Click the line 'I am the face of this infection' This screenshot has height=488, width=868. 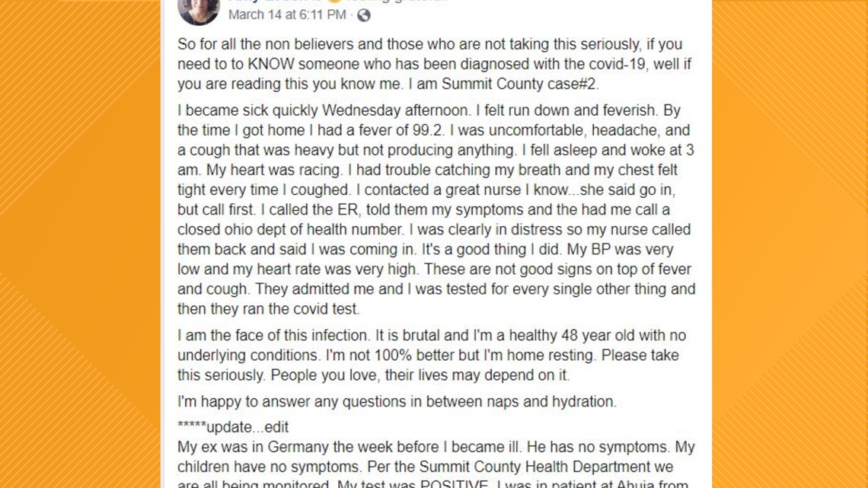274,336
